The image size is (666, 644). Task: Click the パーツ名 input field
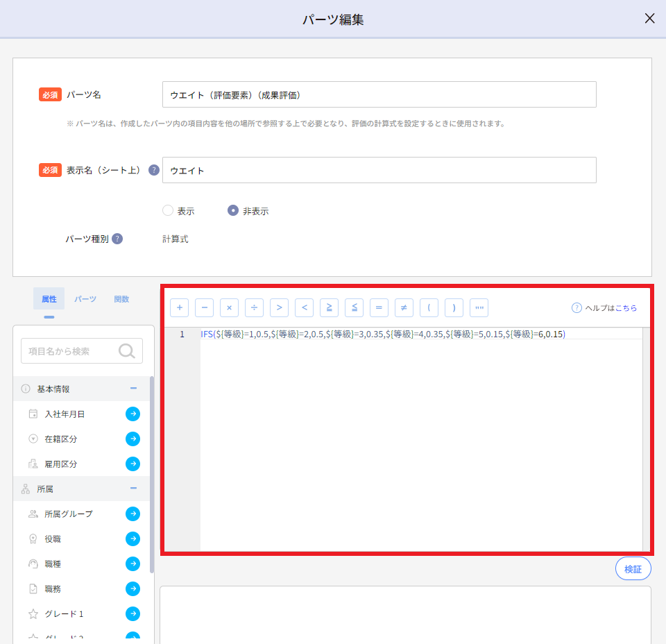coord(379,94)
